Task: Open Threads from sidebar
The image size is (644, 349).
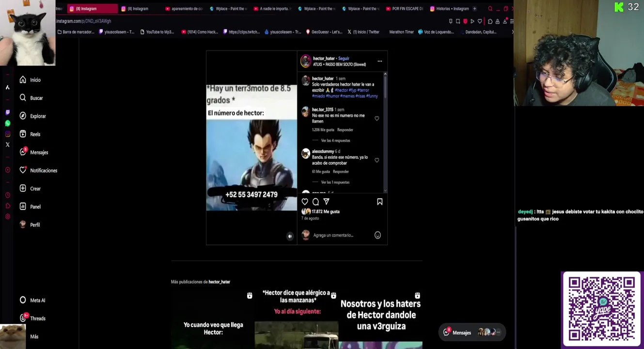Action: [32, 318]
